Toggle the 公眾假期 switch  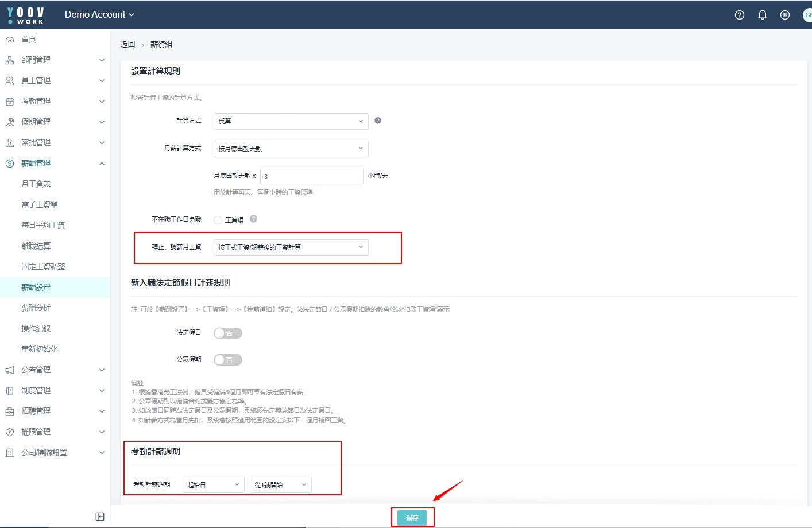(228, 360)
